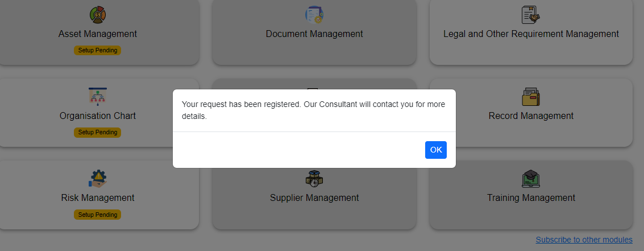The image size is (644, 251).
Task: Select the Record Management title text
Action: point(531,116)
